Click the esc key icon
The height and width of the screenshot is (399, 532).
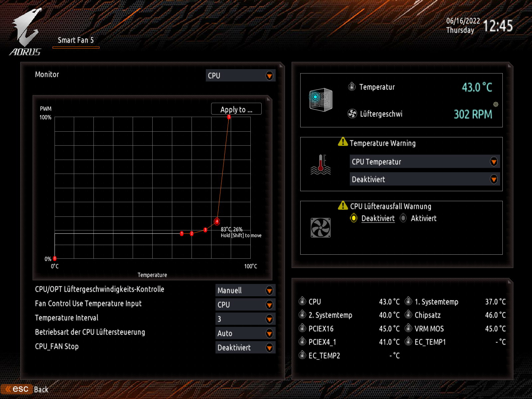17,389
